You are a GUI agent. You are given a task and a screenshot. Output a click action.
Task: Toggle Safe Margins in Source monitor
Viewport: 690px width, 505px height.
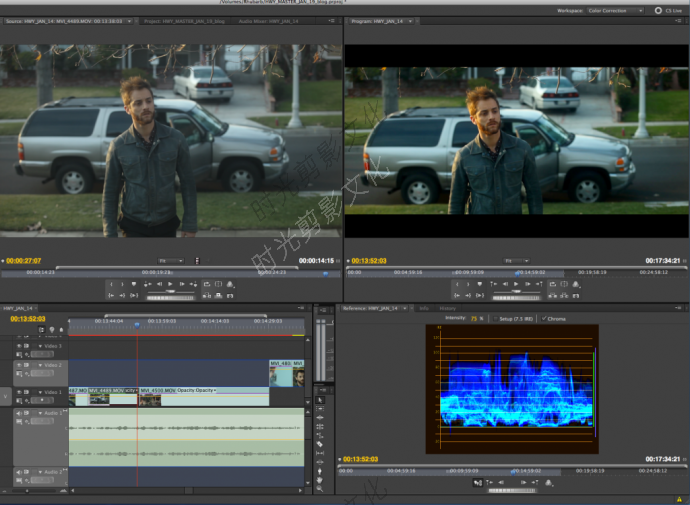218,284
